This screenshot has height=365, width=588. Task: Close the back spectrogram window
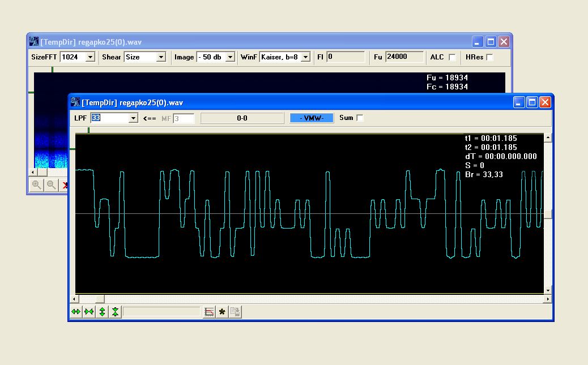(x=504, y=42)
